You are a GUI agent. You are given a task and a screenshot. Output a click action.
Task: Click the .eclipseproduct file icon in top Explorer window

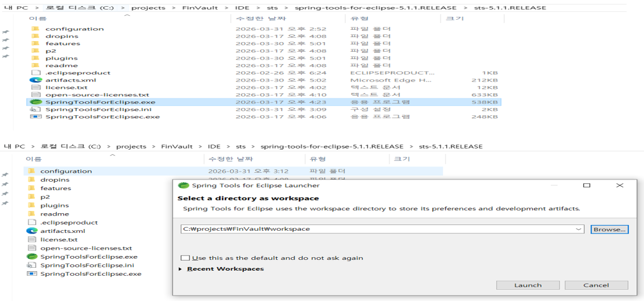[36, 73]
